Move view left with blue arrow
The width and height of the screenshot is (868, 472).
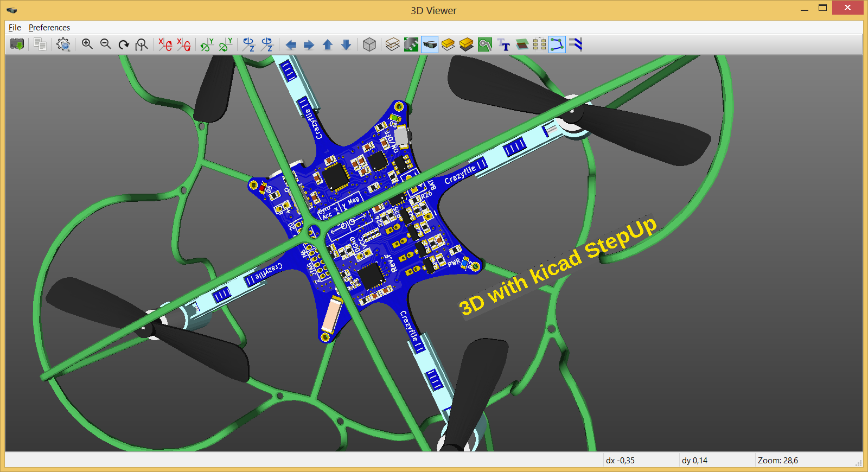pos(291,44)
